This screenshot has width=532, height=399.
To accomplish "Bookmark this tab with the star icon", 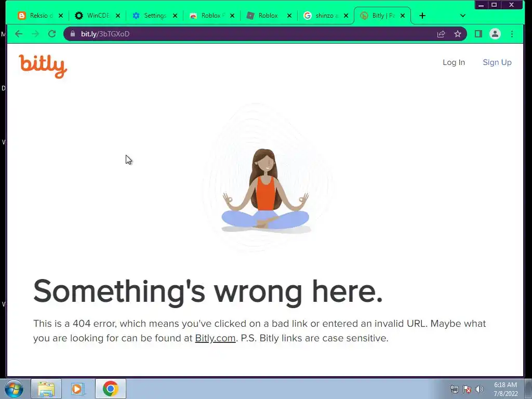I will tap(458, 34).
